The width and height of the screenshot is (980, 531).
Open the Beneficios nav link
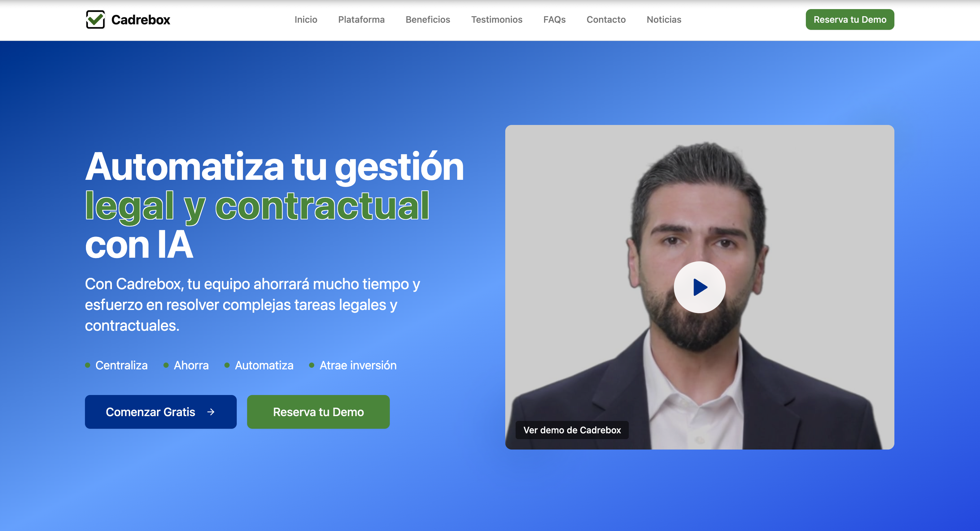coord(428,19)
